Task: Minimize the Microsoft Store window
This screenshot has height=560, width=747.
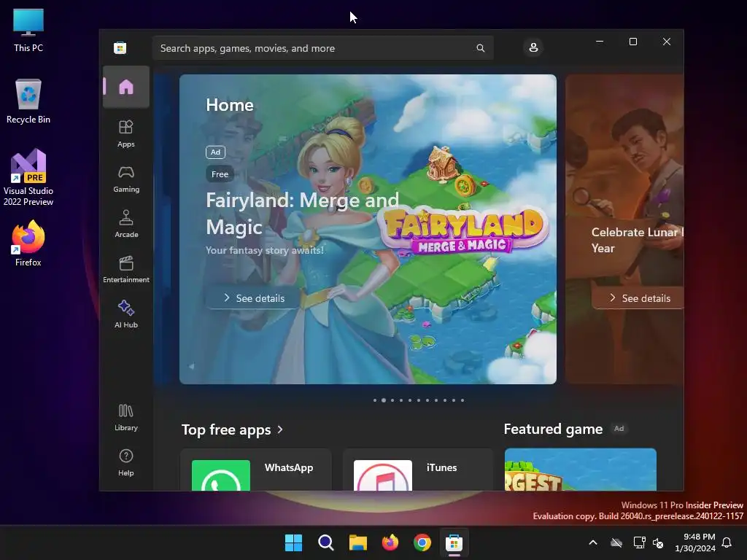Action: tap(600, 42)
